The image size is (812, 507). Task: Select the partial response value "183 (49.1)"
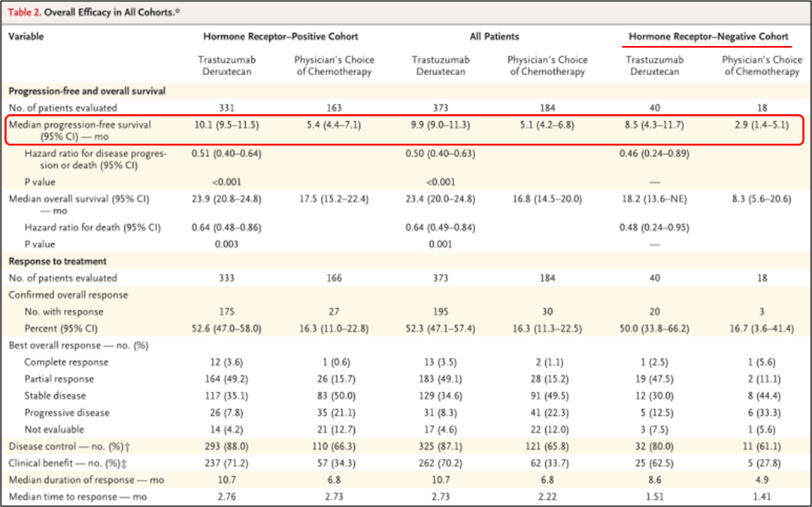point(441,379)
